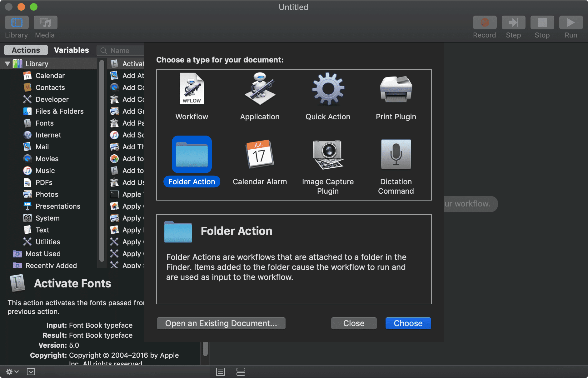588x378 pixels.
Task: Run the workflow
Action: (571, 22)
